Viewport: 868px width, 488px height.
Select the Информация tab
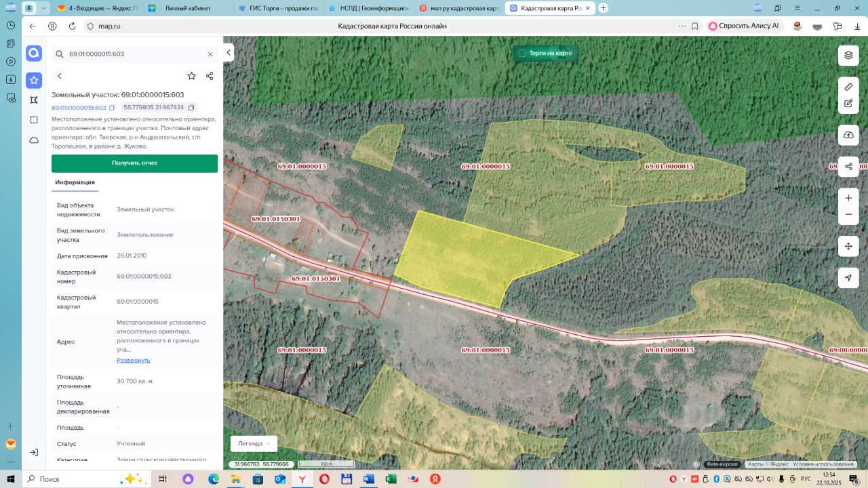(75, 182)
